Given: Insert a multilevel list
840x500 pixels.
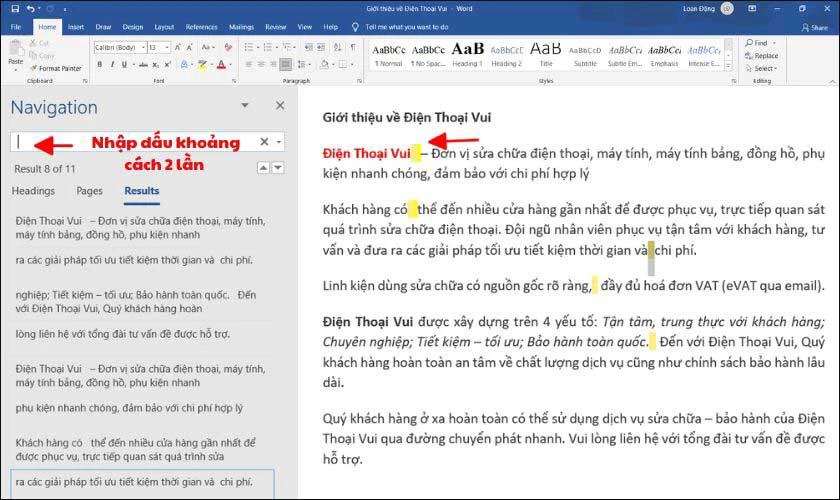Looking at the screenshot, I should [x=287, y=48].
